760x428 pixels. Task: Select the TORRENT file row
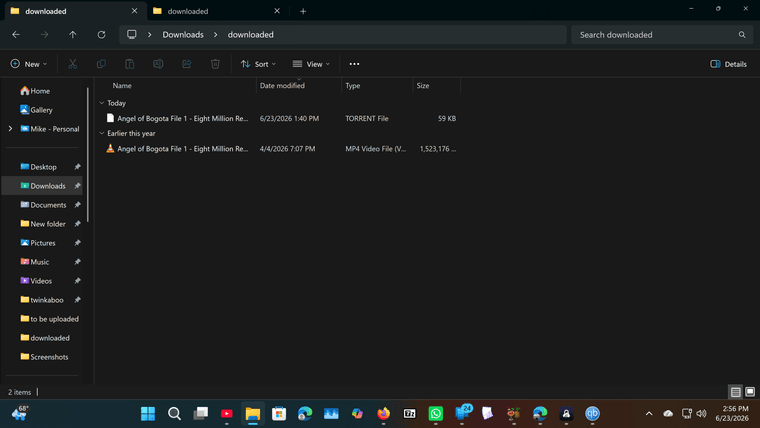click(279, 118)
